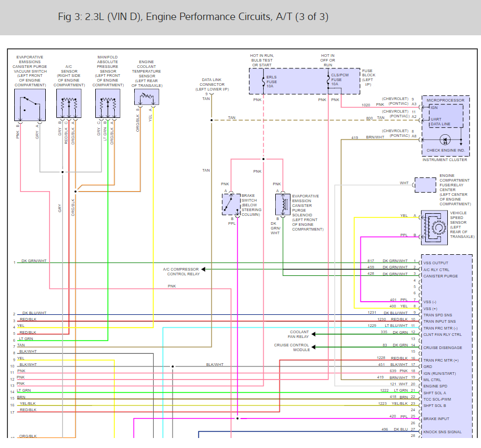Click the manifold absolute pressure sensor box
This screenshot has height=448, width=481.
(108, 103)
